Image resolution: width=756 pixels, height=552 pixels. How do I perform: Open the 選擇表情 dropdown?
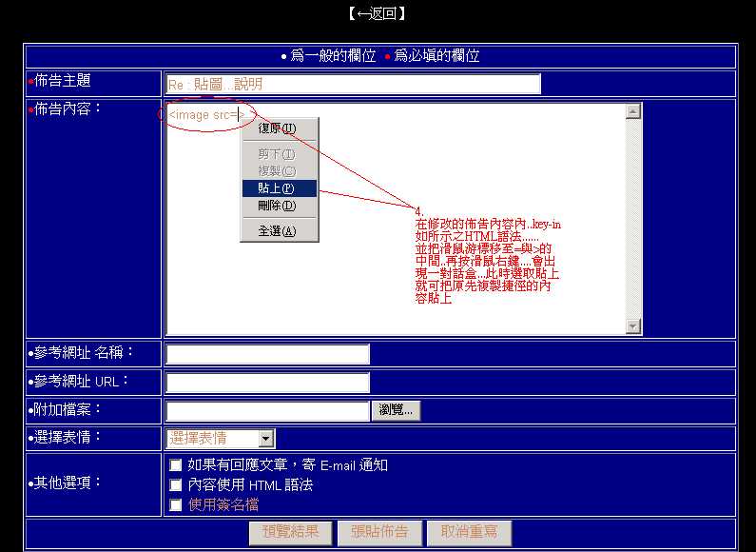[x=265, y=439]
